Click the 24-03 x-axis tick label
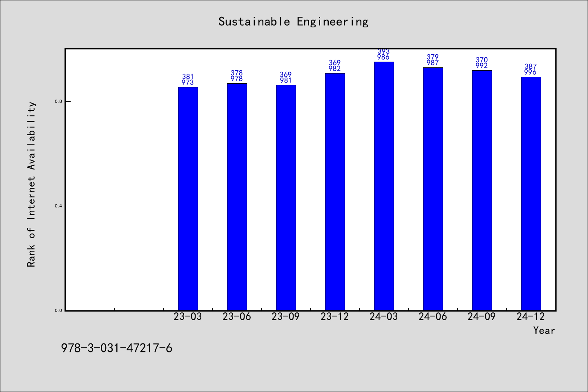This screenshot has width=588, height=392. (384, 316)
